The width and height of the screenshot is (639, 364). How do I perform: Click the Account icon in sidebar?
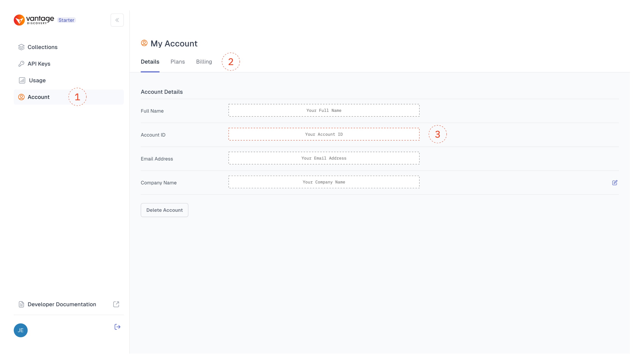click(21, 97)
